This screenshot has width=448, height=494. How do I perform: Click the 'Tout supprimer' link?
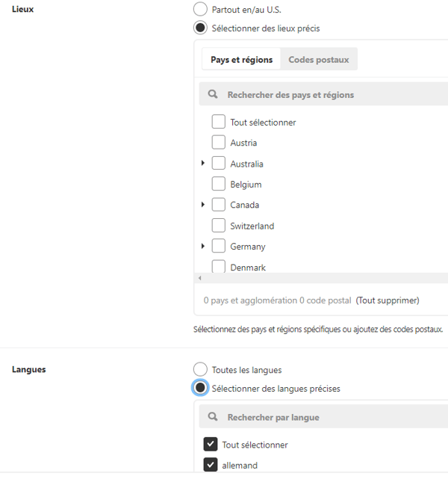[x=388, y=300]
